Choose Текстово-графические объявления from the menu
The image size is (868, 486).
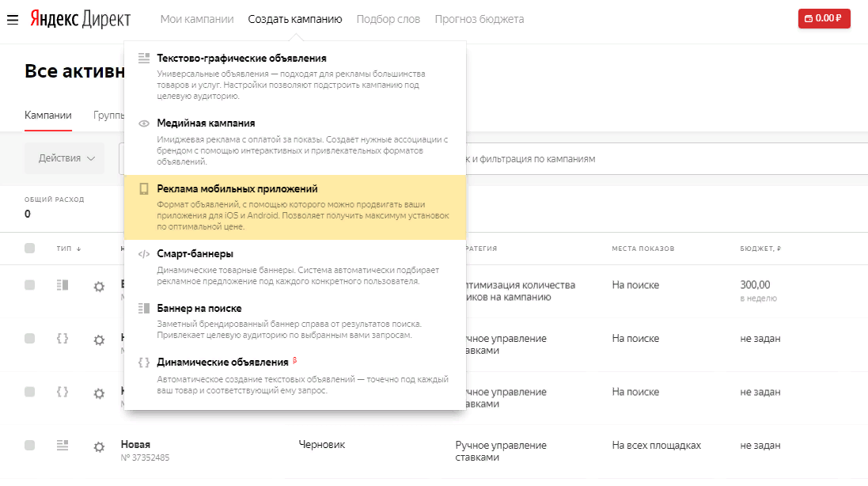(241, 59)
